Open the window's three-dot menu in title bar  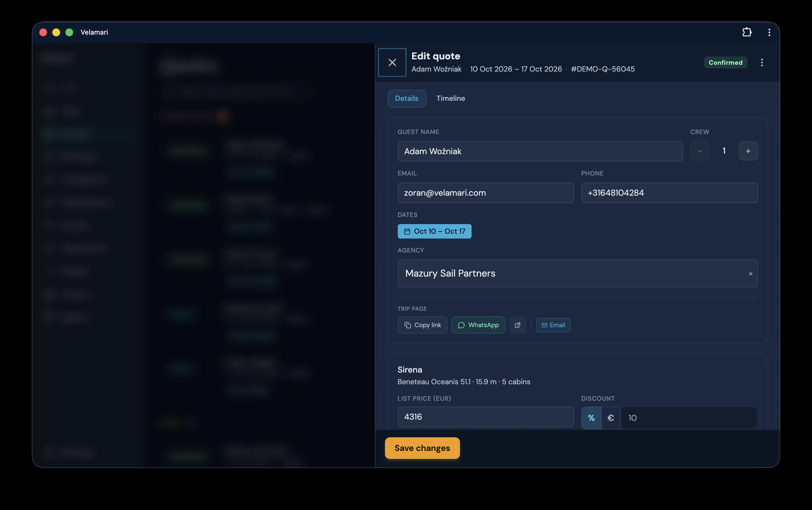point(769,32)
